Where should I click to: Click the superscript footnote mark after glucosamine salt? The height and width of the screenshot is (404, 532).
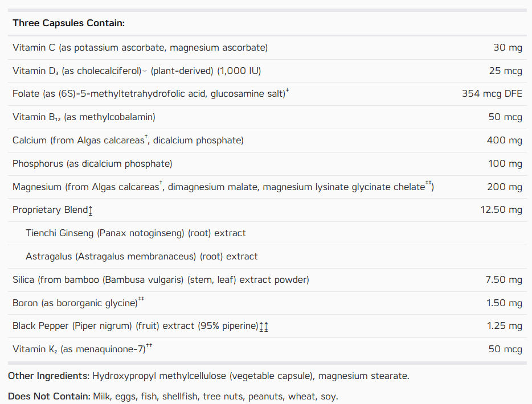[288, 90]
